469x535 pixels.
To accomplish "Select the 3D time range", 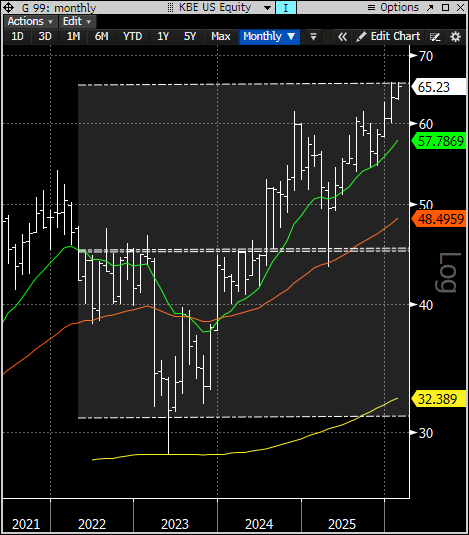I will 45,37.
